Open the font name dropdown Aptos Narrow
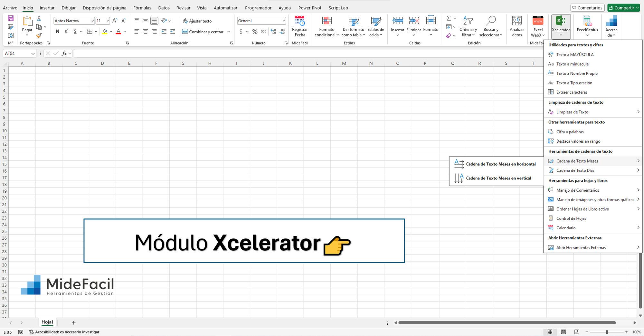This screenshot has height=336, width=644. click(92, 21)
